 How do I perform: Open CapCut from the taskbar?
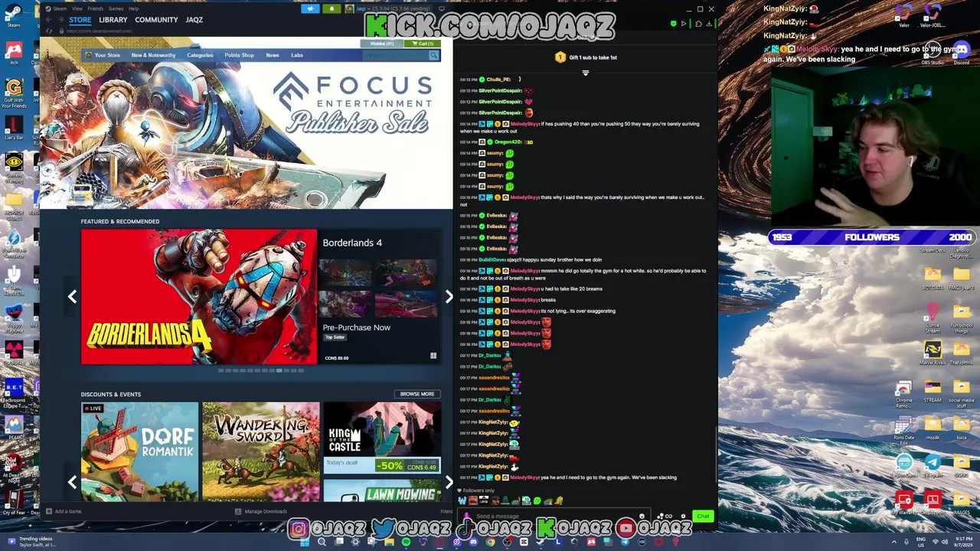tap(524, 543)
